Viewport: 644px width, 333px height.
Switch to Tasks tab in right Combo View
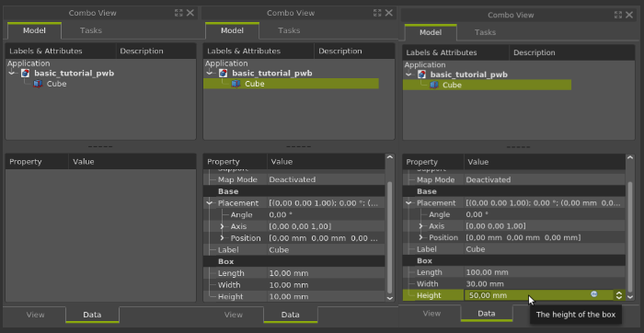(485, 32)
